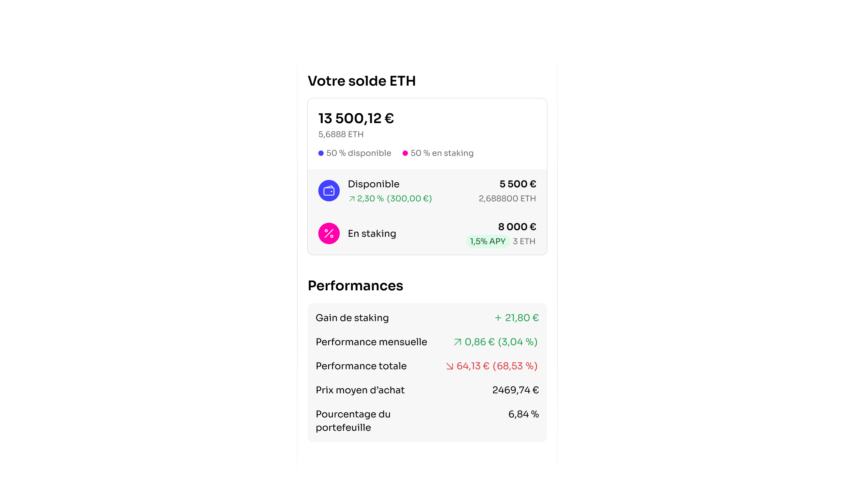Select the Prix moyen d'achat row
The image size is (868, 495).
[427, 390]
